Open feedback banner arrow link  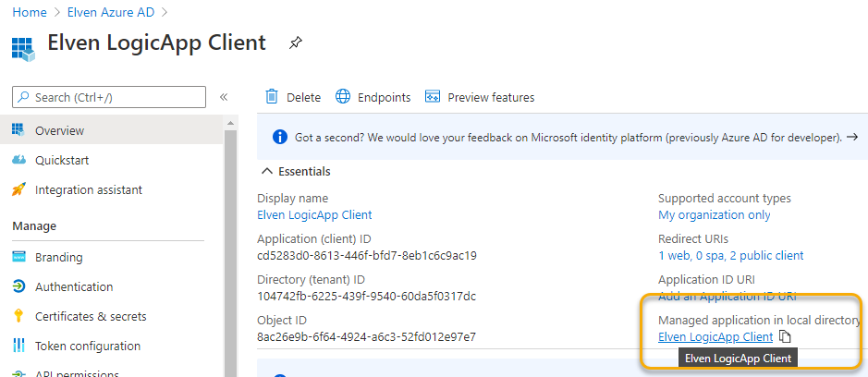852,137
